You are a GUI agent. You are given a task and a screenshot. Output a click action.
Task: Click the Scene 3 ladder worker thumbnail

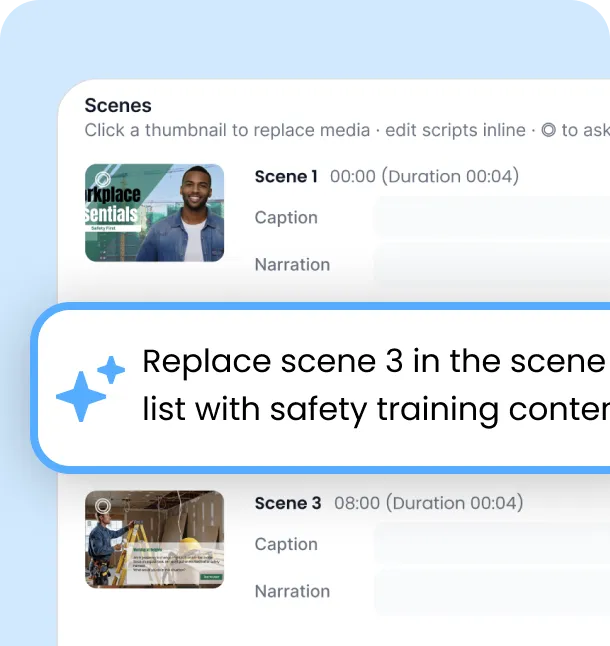[154, 539]
